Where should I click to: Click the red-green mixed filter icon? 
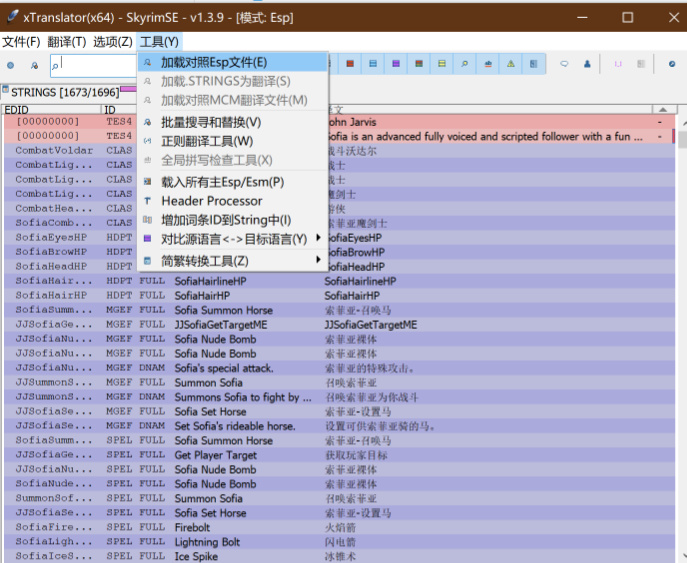pos(419,64)
